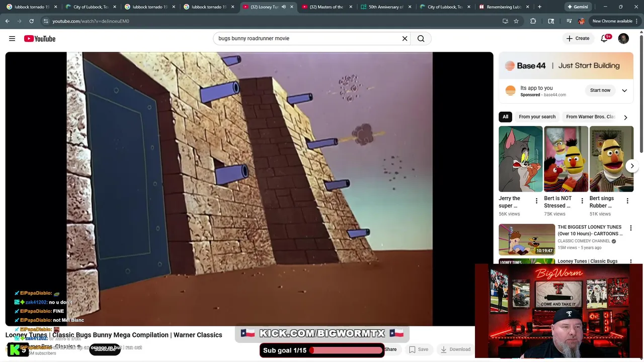This screenshot has width=644, height=362.
Task: Open the Gemini button in title bar
Action: pyautogui.click(x=577, y=7)
